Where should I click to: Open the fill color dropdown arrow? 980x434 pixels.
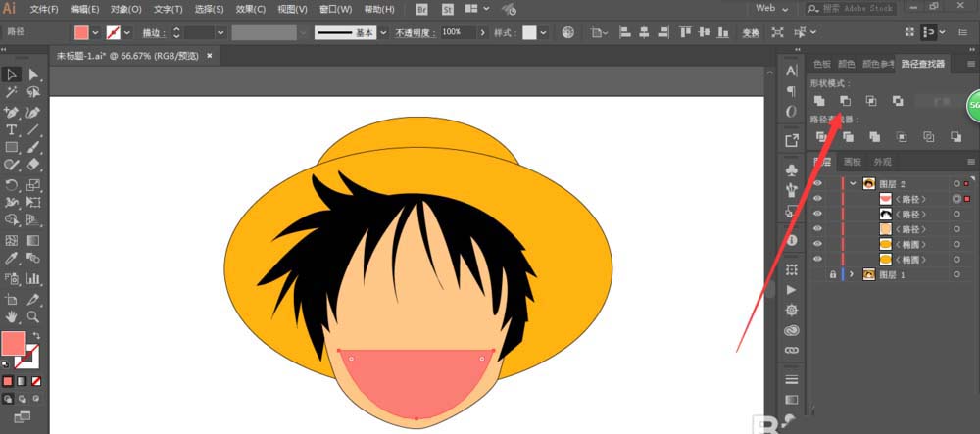[x=96, y=32]
